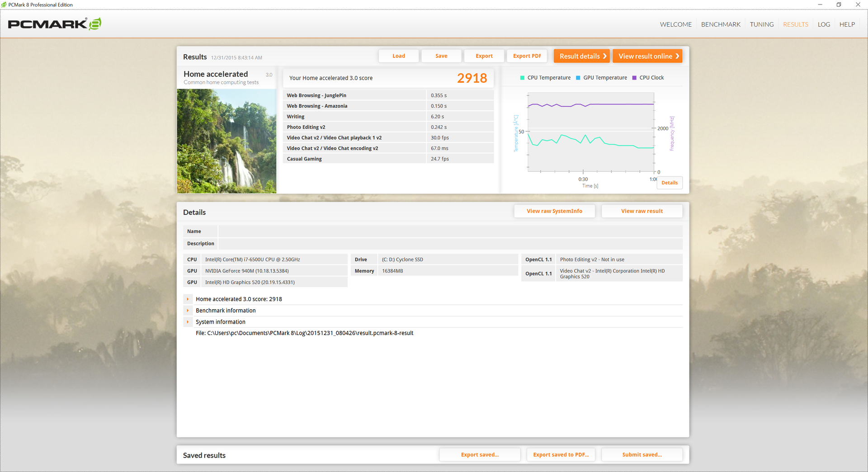Click the CPU Temperature legend swatch

point(523,78)
